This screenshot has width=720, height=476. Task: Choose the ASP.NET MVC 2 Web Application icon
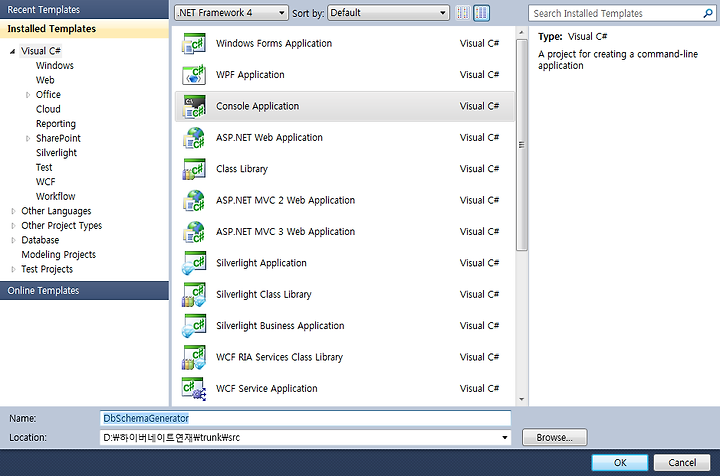[194, 201]
